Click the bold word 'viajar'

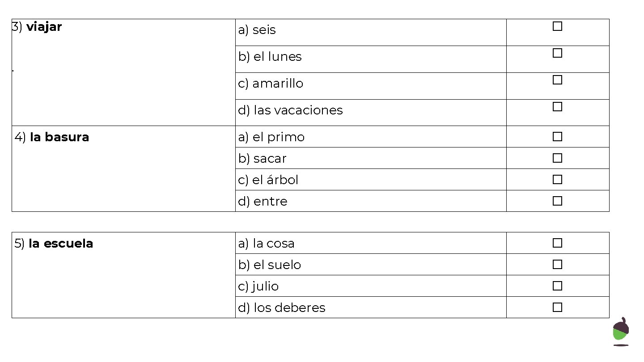pyautogui.click(x=44, y=27)
